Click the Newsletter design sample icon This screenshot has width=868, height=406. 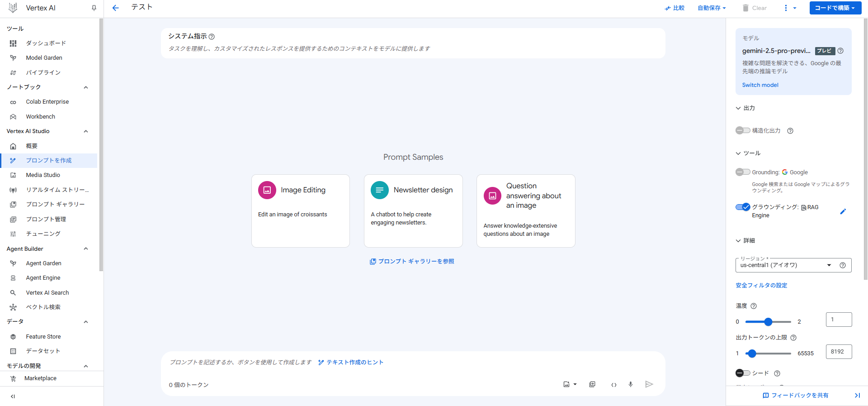coord(380,190)
